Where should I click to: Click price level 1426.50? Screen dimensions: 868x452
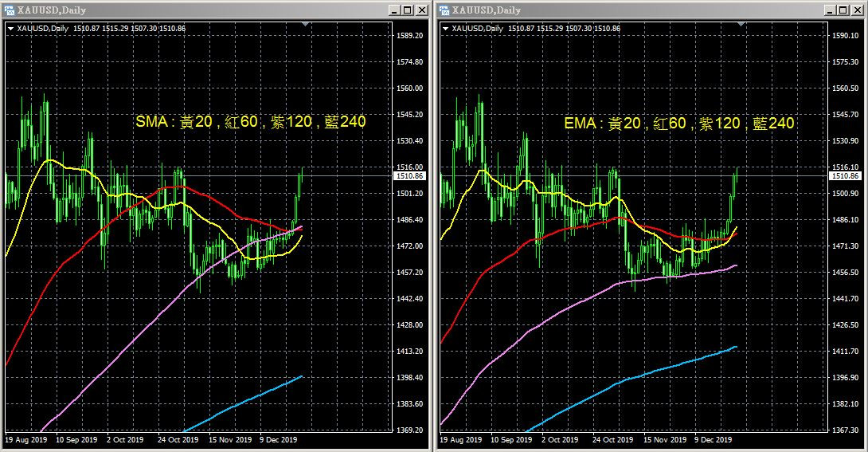tap(845, 325)
